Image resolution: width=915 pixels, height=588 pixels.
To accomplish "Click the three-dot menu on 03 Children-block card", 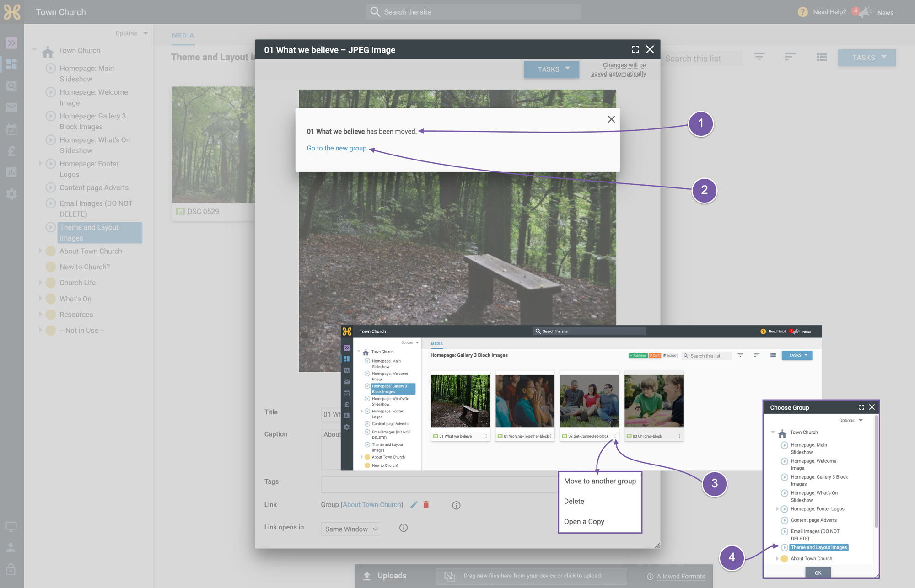I will click(680, 436).
